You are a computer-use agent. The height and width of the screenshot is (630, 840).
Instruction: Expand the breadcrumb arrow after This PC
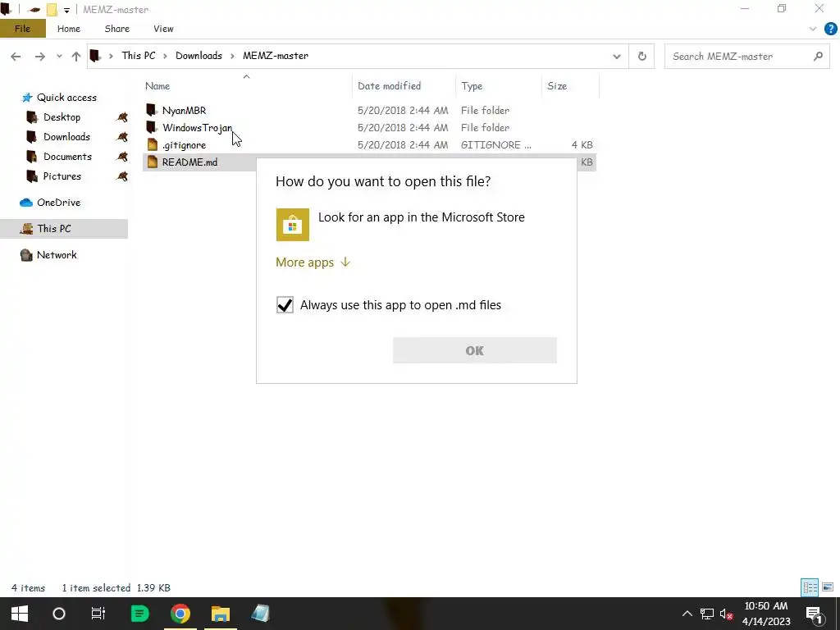point(165,57)
